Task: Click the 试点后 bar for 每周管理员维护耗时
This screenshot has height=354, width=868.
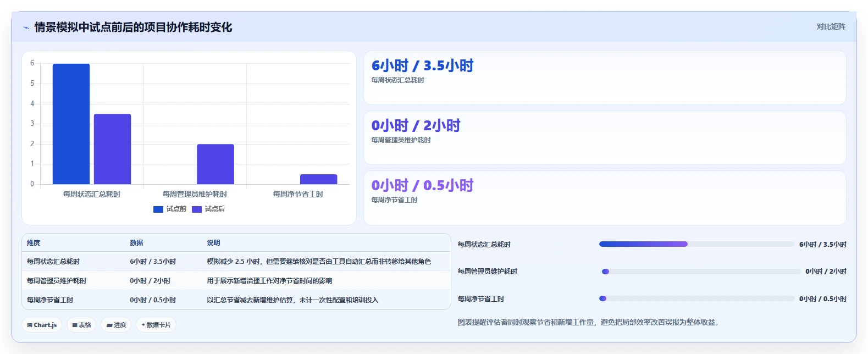Action: pos(215,164)
